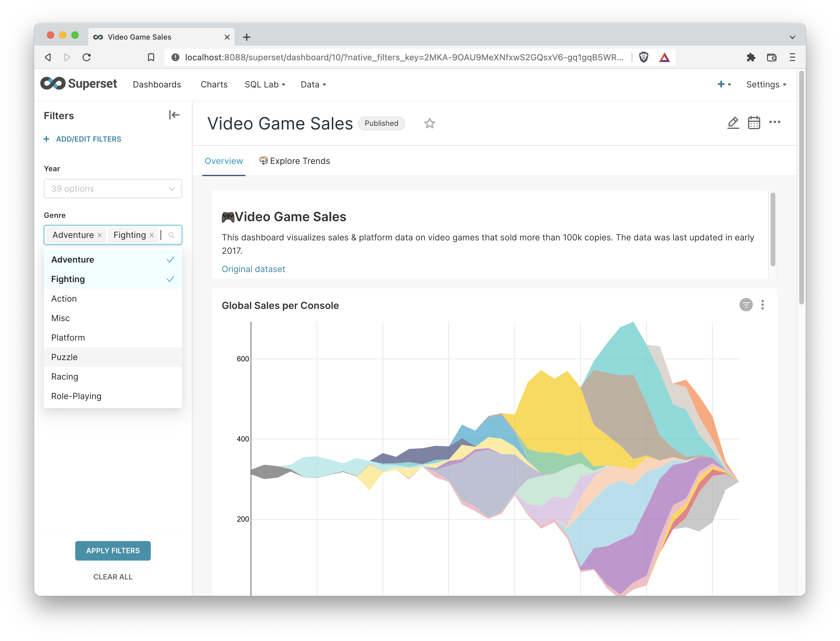Click the search icon in Genre filter
The height and width of the screenshot is (641, 840).
(x=171, y=235)
